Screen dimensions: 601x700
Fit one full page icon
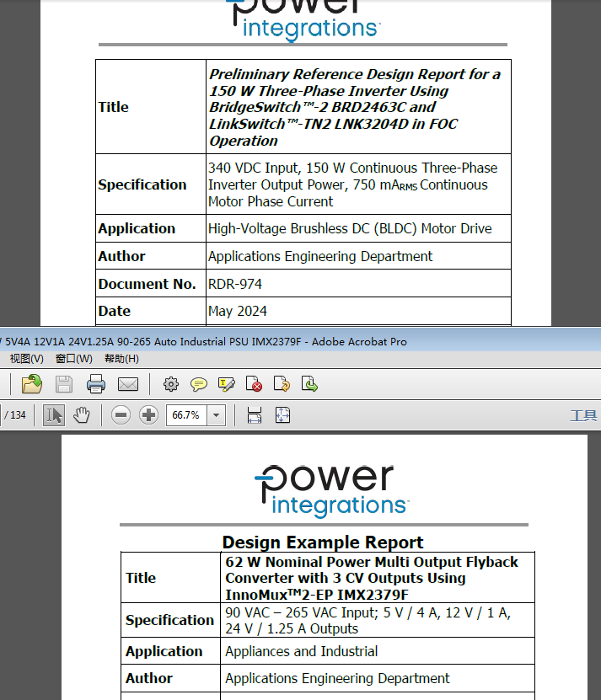pyautogui.click(x=282, y=415)
